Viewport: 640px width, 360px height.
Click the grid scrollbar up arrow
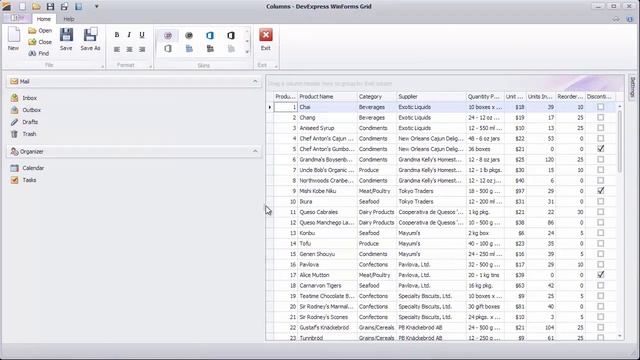620,107
